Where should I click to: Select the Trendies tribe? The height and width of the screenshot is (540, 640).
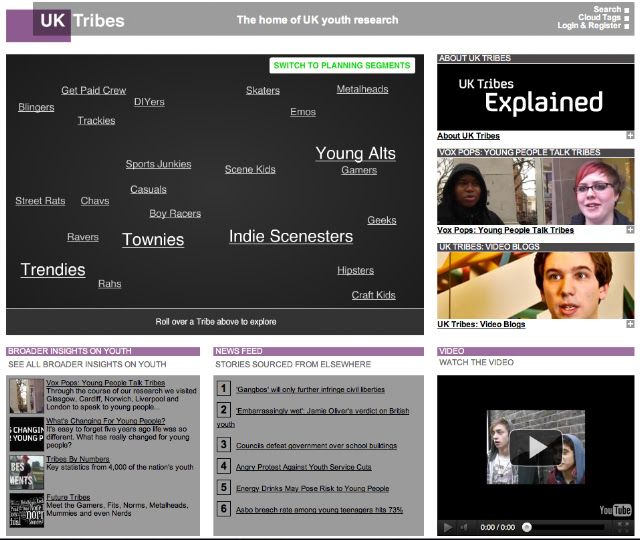pos(53,270)
